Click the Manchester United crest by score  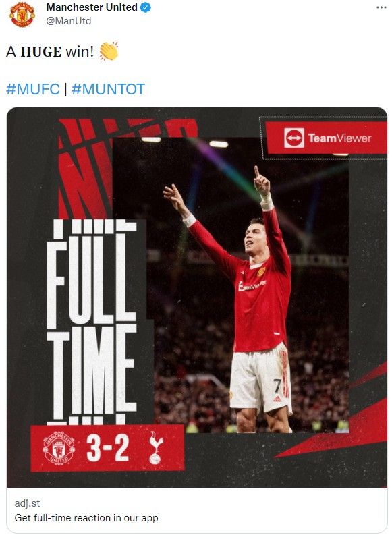pos(59,448)
